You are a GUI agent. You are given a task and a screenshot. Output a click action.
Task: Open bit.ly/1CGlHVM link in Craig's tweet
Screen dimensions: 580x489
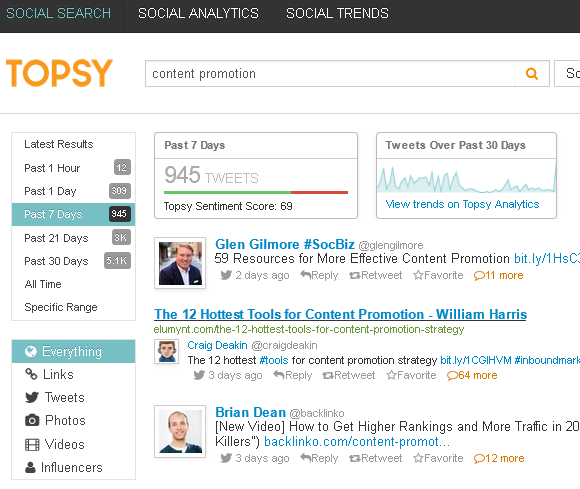[x=476, y=360]
